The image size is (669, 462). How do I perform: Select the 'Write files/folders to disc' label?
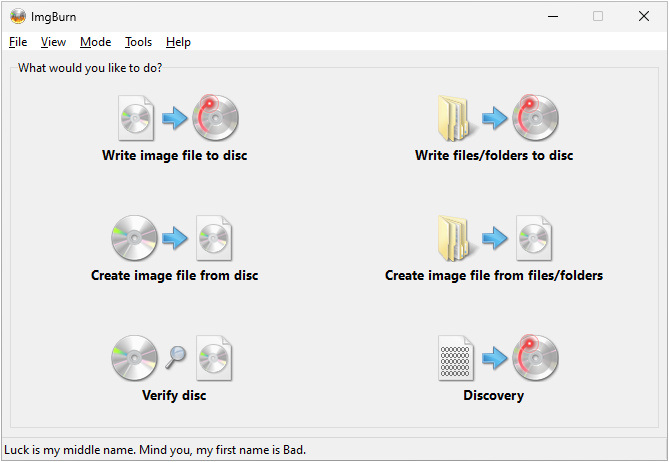(x=494, y=155)
